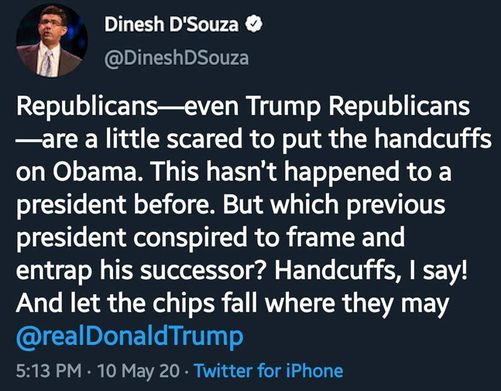
Task: Open the @realDonaldTrump mention
Action: coord(130,336)
